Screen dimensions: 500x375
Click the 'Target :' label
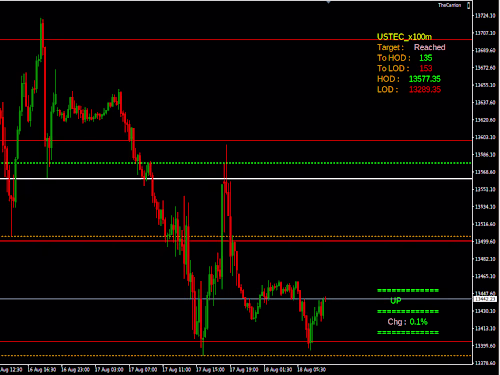(x=390, y=47)
